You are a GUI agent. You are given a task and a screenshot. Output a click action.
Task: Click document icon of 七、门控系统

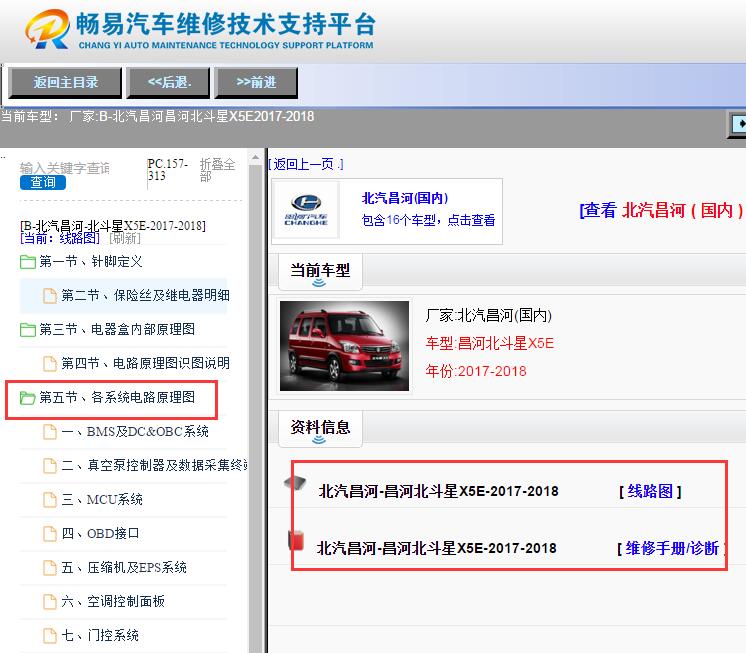click(x=49, y=635)
